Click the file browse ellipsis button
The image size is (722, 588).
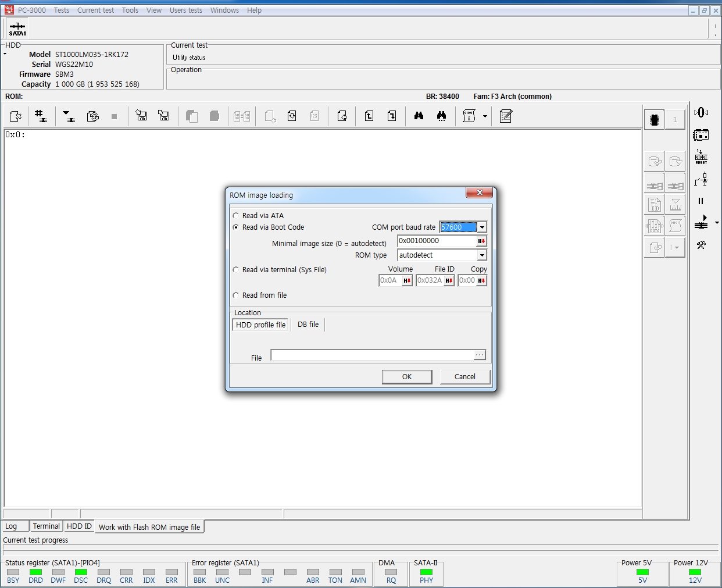[480, 355]
